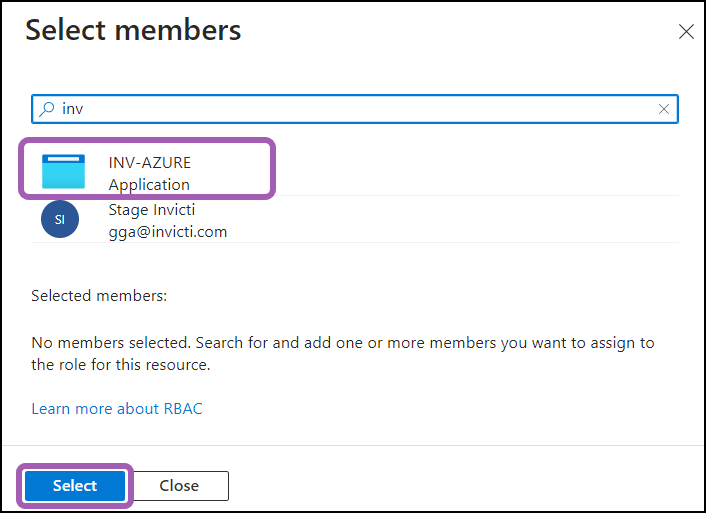Add the INV-AZURE application row as a member
This screenshot has height=513, width=706.
tap(355, 172)
